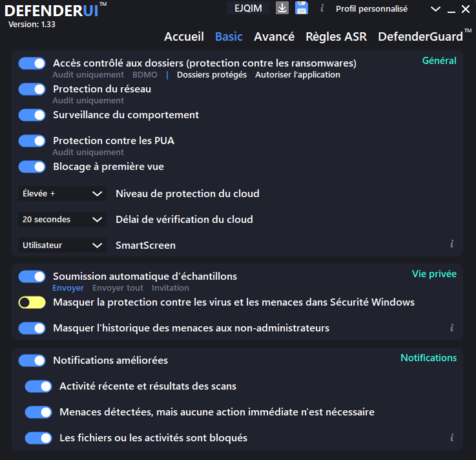Click Audit uniquement under Protection contre les PUA
Viewport: 476px width, 460px height.
tap(88, 152)
